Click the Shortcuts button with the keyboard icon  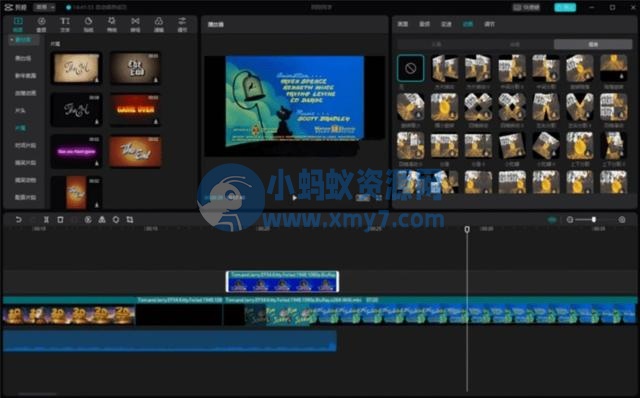[x=527, y=7]
